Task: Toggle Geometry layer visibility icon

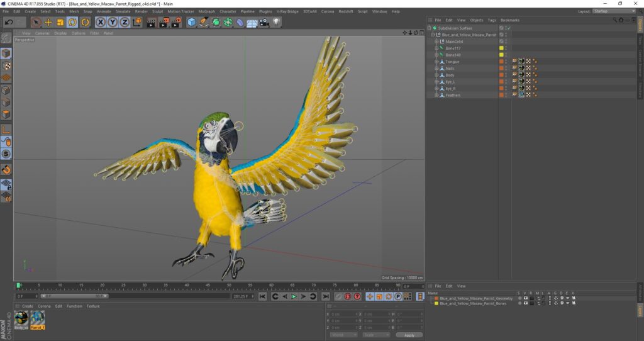Action: pos(525,298)
